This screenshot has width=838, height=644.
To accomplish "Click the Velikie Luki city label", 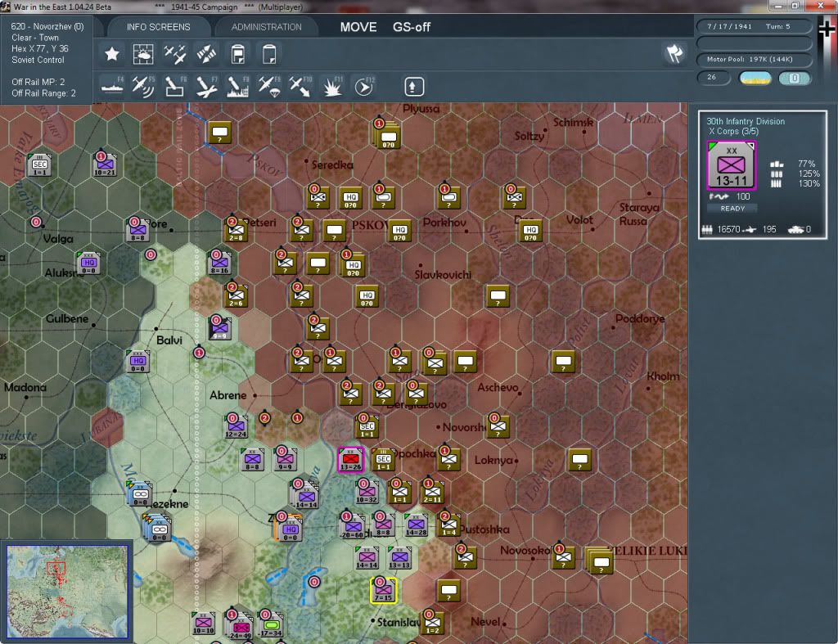I will coord(647,551).
